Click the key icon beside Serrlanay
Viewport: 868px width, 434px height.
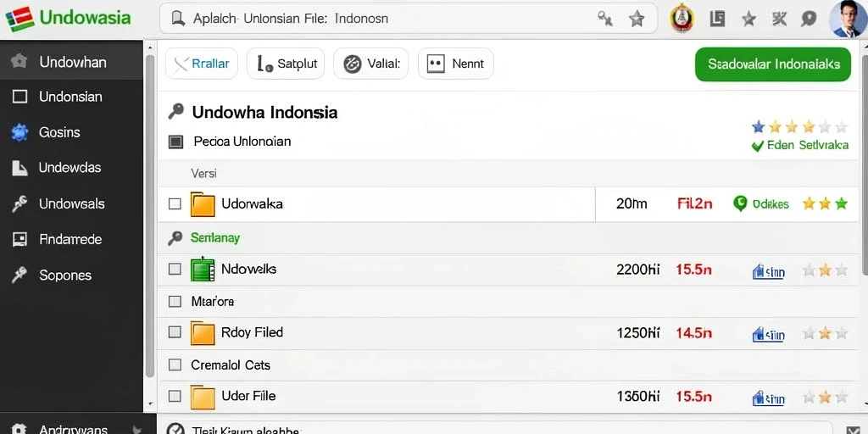pyautogui.click(x=175, y=238)
